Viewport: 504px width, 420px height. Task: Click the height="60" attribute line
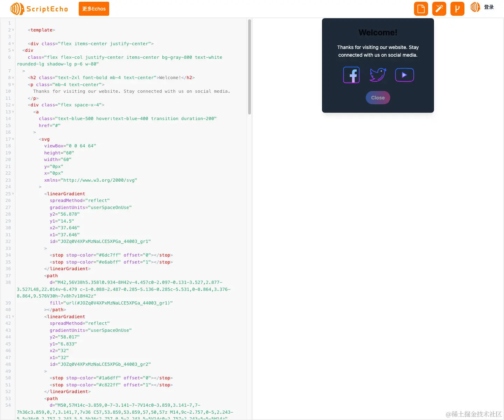59,153
